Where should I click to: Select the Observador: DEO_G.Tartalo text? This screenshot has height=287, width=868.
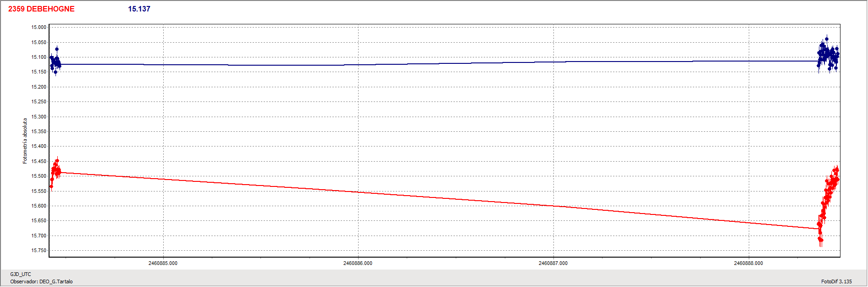point(41,281)
